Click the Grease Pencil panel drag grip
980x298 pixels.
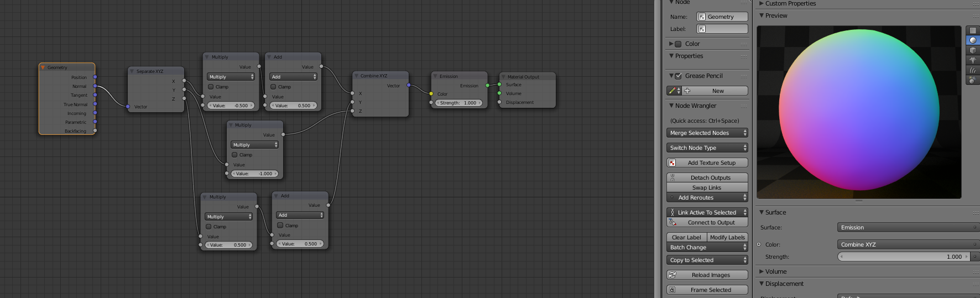744,76
